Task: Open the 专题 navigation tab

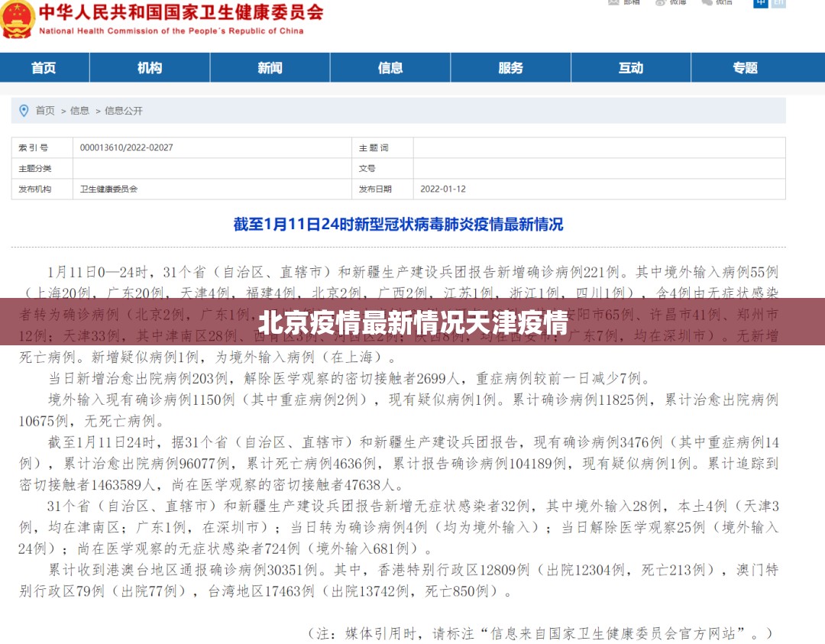Action: (x=745, y=68)
